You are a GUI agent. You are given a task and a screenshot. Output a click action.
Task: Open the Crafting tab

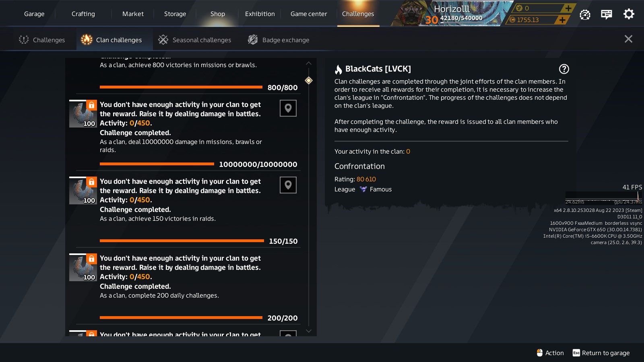tap(83, 14)
